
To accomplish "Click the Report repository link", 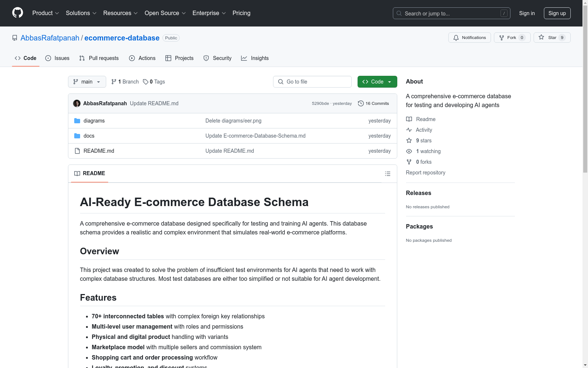I will [426, 173].
